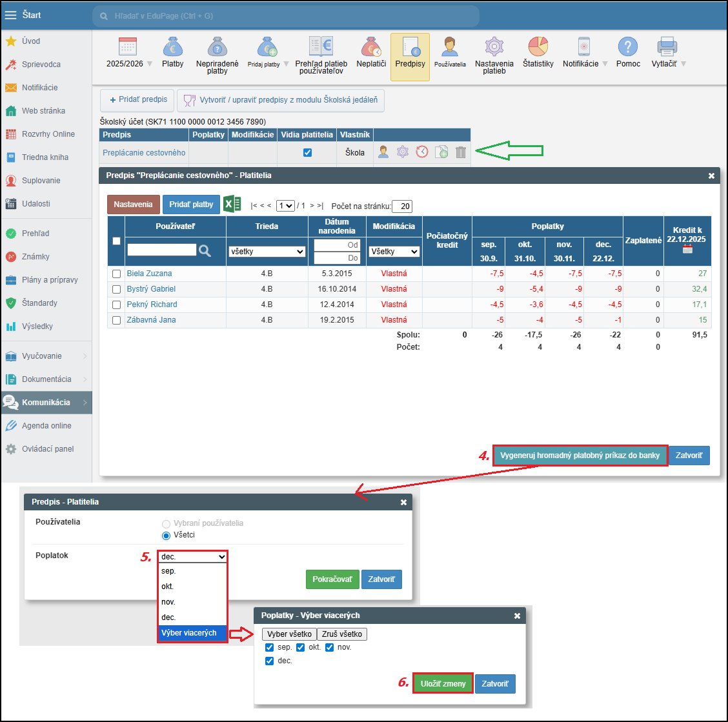This screenshot has width=728, height=722.
Task: Click Vygeneruj hromadný platobný príkaz do banky
Action: (580, 456)
